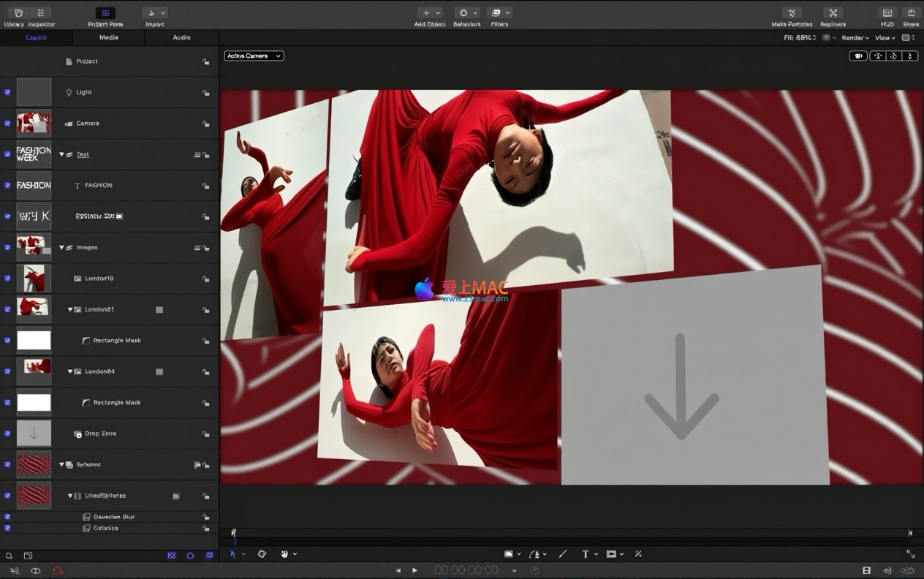Open the Library panel
924x579 pixels.
click(x=18, y=13)
